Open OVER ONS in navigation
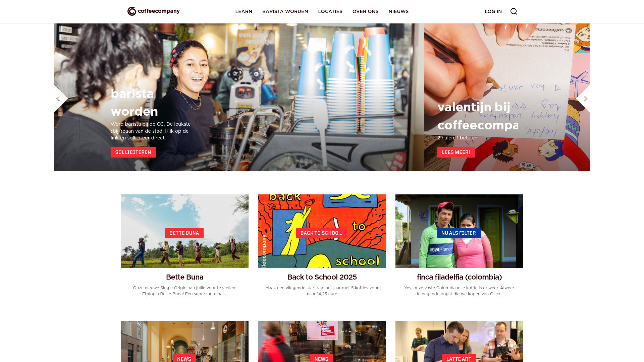The width and height of the screenshot is (644, 362). click(365, 11)
